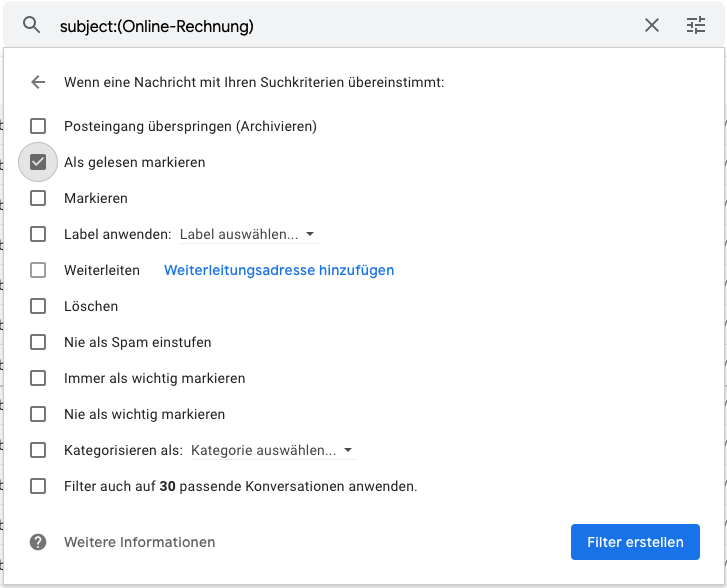
Task: Click the Immer als wichtig markieren label text
Action: [154, 378]
